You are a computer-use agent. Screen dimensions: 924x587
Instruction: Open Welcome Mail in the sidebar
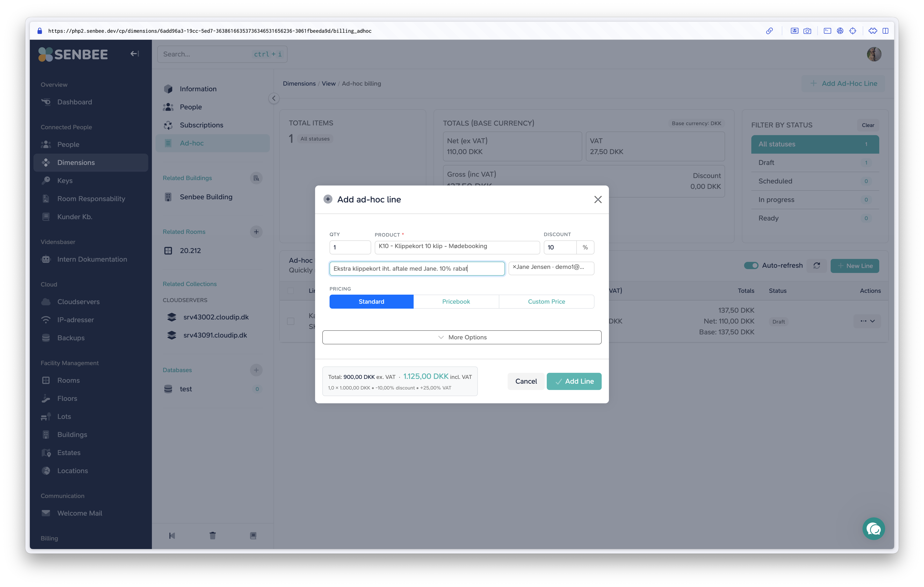[91, 513]
